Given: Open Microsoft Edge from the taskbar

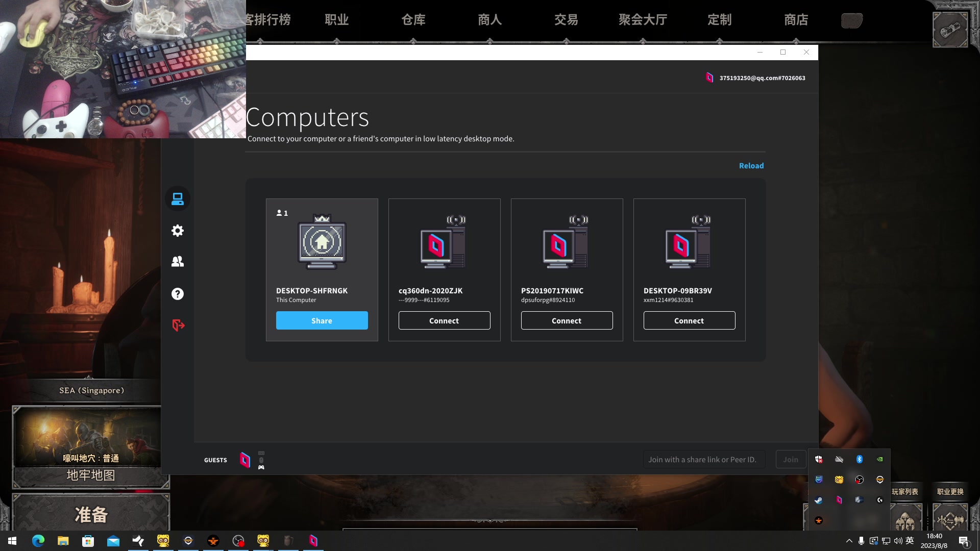Looking at the screenshot, I should click(38, 541).
